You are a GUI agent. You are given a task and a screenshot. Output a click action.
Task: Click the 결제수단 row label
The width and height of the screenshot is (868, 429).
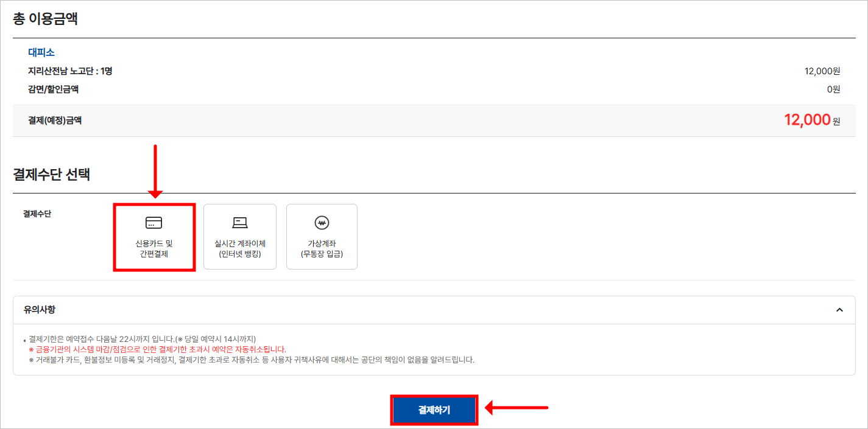pos(37,214)
